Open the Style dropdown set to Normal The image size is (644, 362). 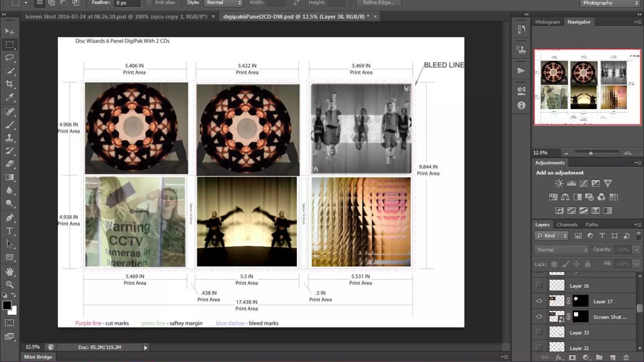[x=224, y=3]
